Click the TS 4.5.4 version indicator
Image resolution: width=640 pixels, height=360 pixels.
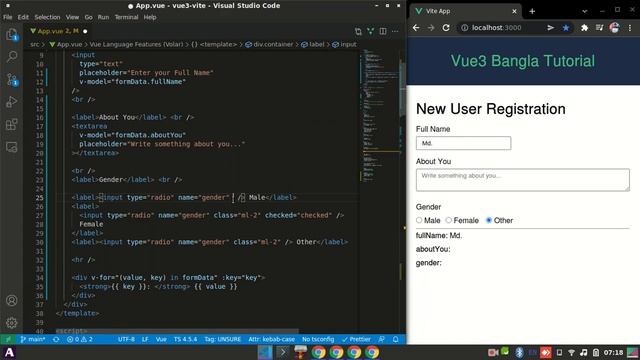185,339
